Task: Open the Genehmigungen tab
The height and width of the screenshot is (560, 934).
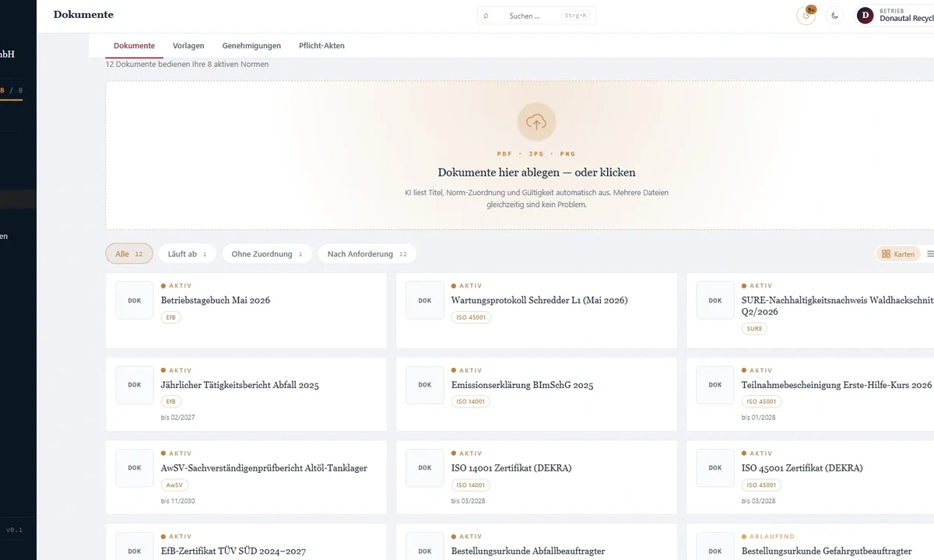Action: tap(251, 46)
